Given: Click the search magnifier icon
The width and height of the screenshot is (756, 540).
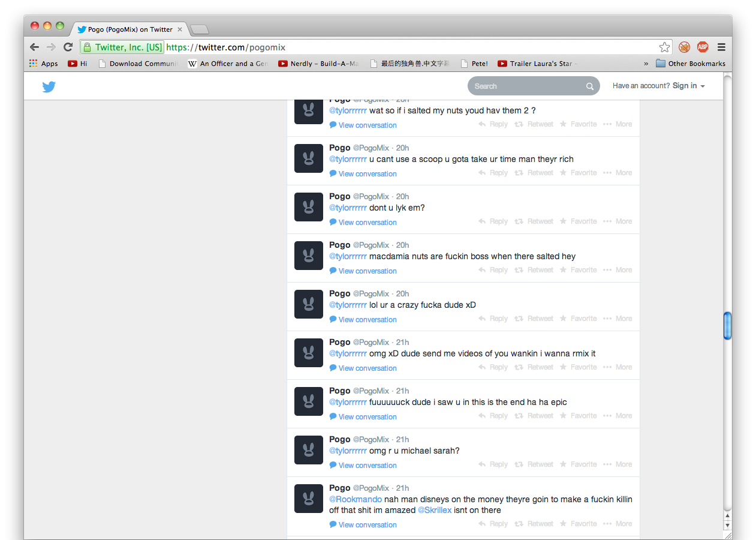Looking at the screenshot, I should [589, 86].
